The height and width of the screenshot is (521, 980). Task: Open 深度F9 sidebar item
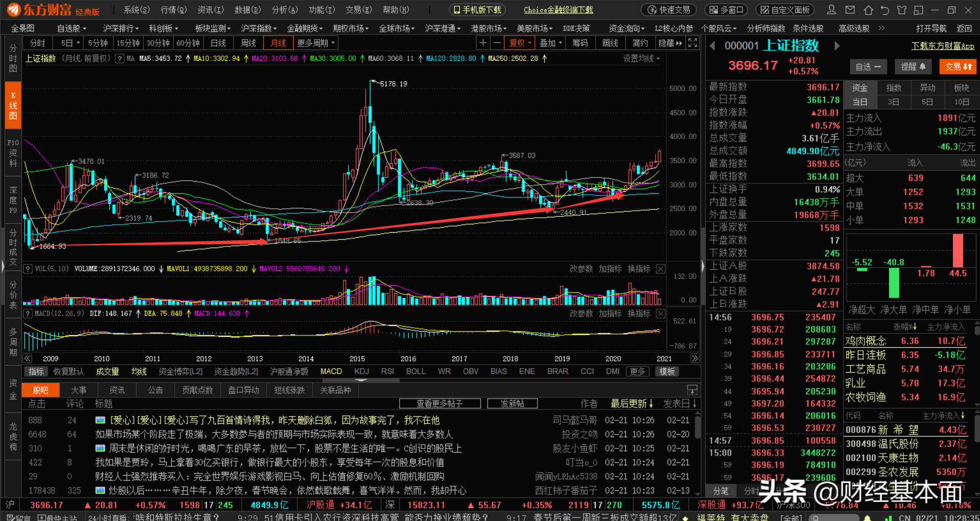tap(13, 200)
